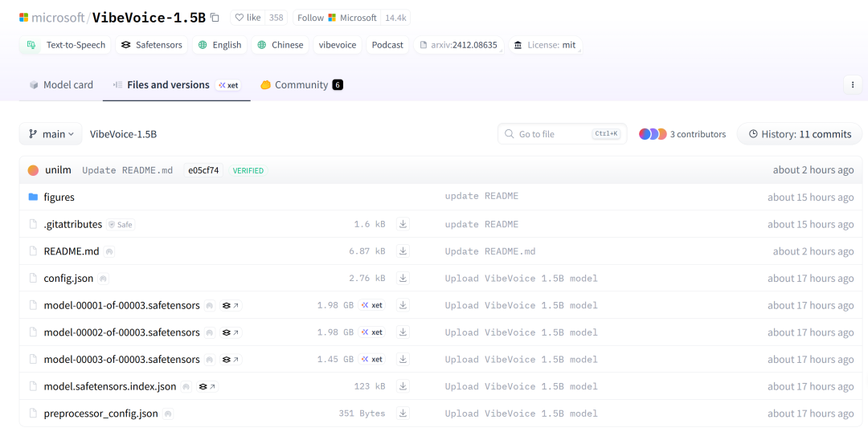
Task: Follow the Microsoft organization
Action: pos(337,18)
